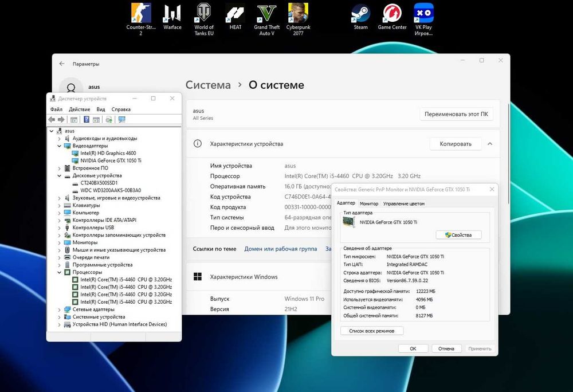The image size is (573, 392).
Task: Collapse Характеристики устройства section chevron
Action: [x=490, y=144]
